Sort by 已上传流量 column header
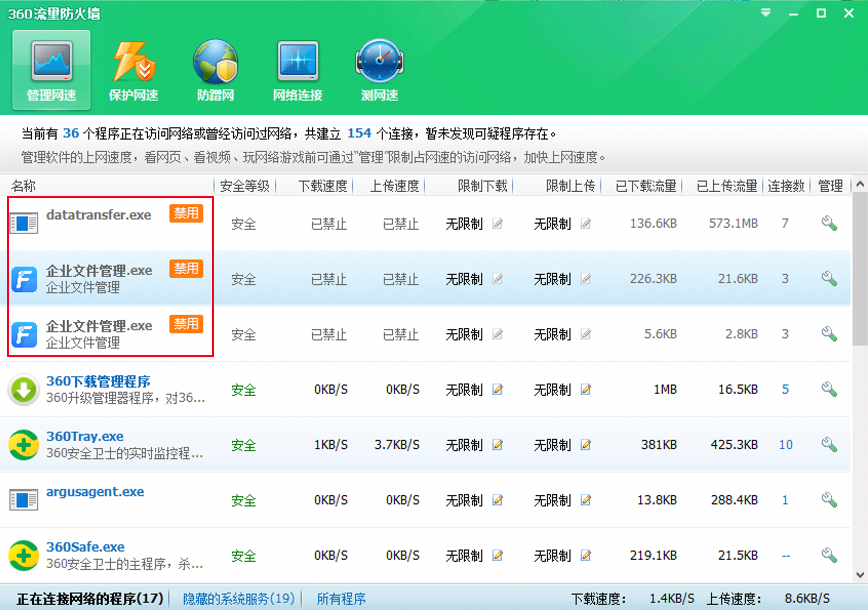The width and height of the screenshot is (868, 610). pos(727,186)
